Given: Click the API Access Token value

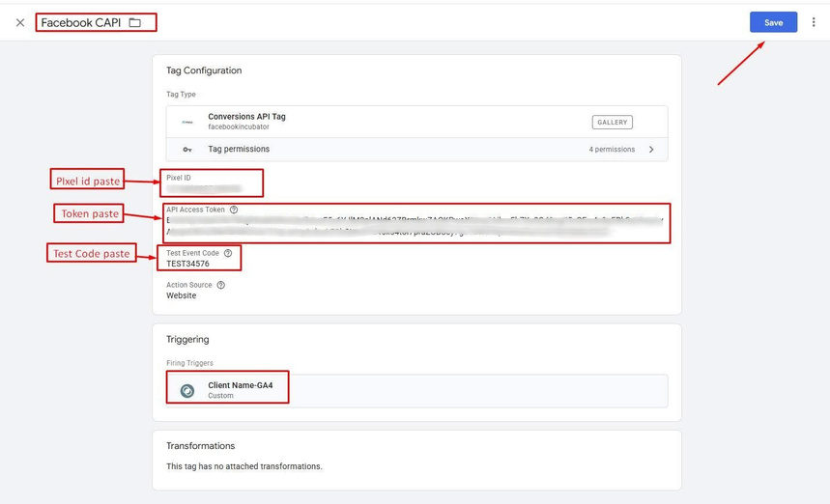Looking at the screenshot, I should click(x=415, y=226).
